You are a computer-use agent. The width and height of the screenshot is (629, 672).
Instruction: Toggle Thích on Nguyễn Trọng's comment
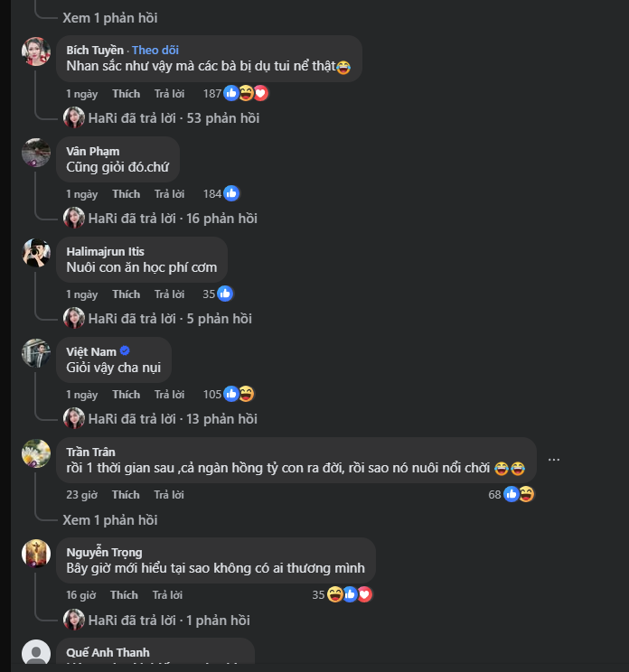point(124,594)
